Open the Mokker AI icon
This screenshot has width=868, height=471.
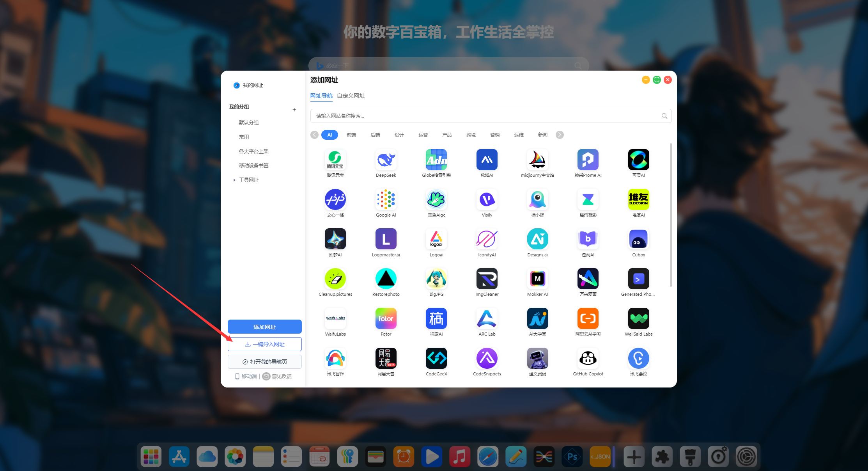coord(537,279)
